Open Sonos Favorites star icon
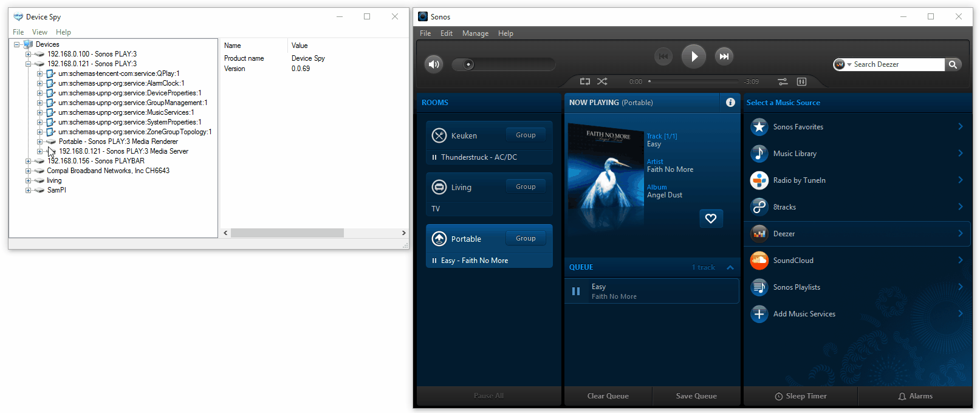The width and height of the screenshot is (980, 413). [759, 127]
